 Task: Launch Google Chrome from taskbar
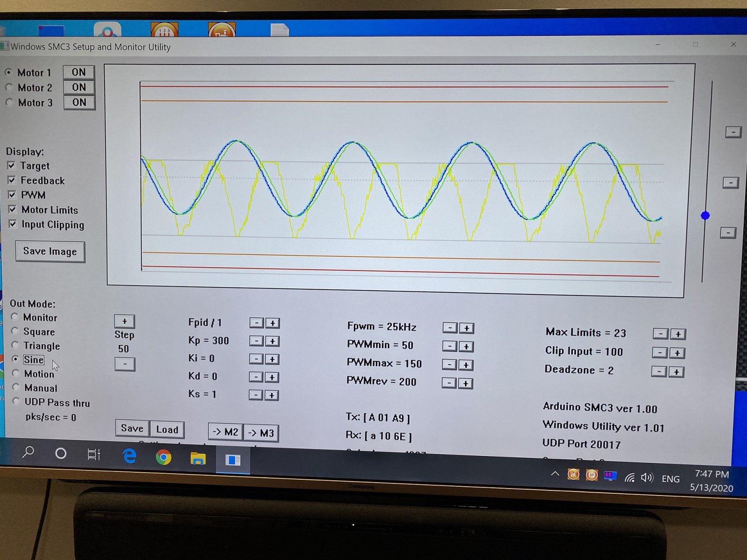pyautogui.click(x=163, y=457)
